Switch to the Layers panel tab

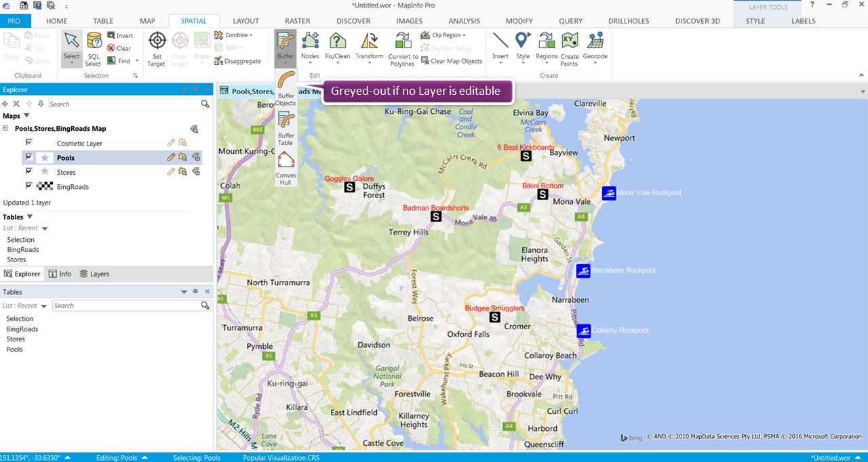pos(94,274)
